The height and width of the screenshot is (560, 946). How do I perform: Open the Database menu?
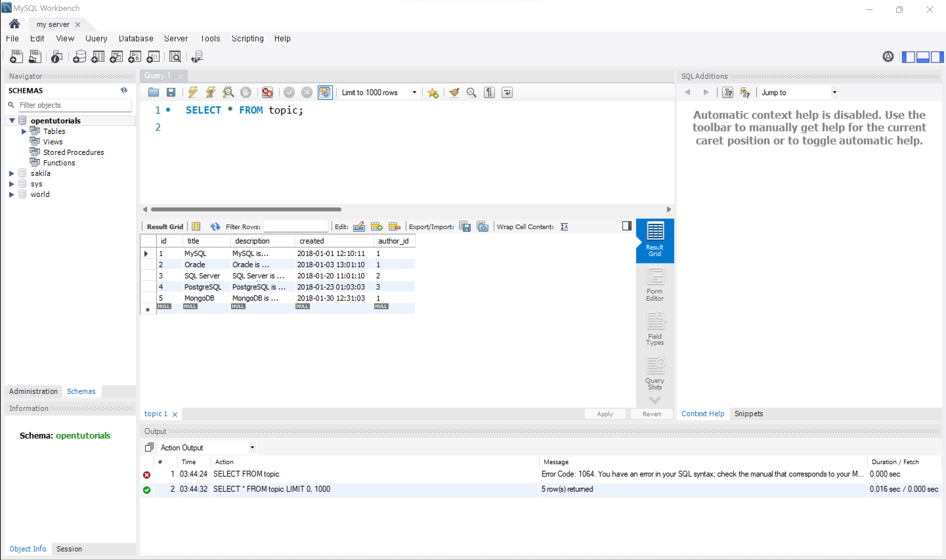click(136, 38)
